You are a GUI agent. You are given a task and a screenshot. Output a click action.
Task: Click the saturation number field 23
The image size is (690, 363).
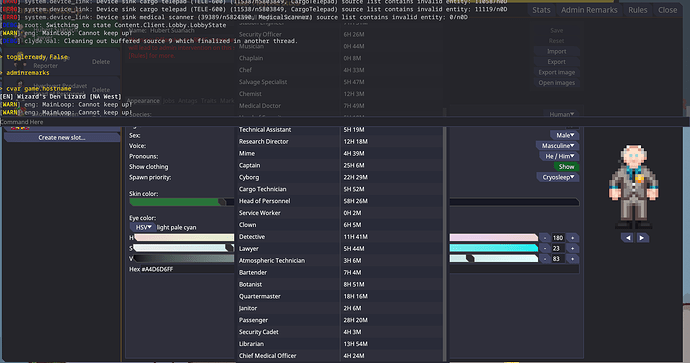click(x=558, y=248)
